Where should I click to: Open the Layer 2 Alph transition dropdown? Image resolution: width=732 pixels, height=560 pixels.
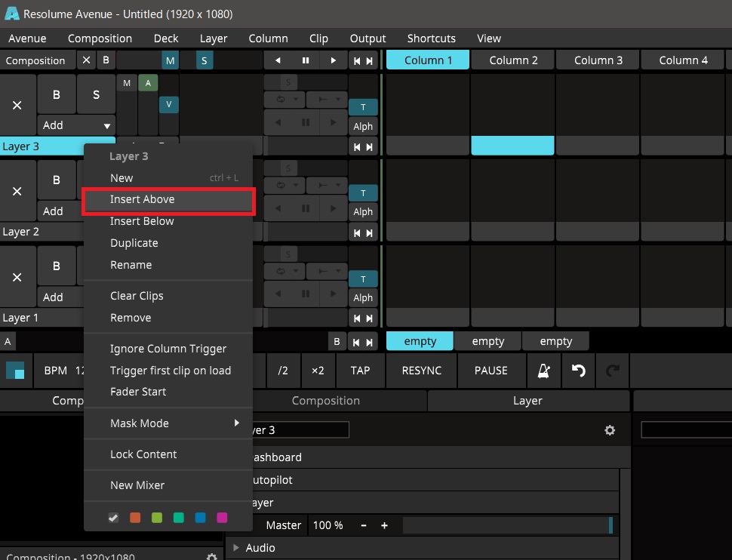[x=363, y=211]
